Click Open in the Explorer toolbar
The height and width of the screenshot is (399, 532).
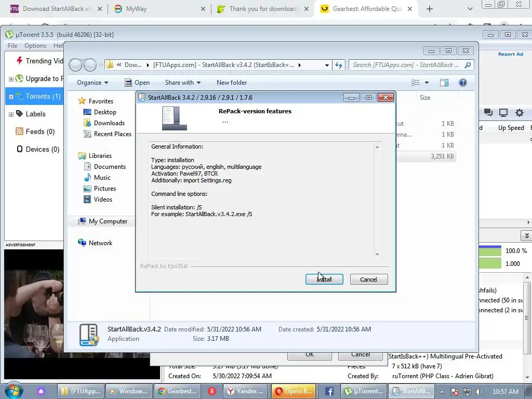pyautogui.click(x=137, y=83)
